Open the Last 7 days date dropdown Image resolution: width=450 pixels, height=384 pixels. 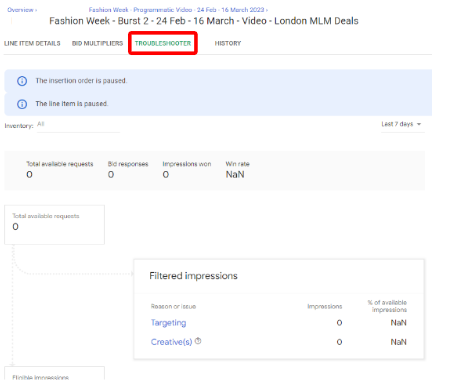(402, 124)
